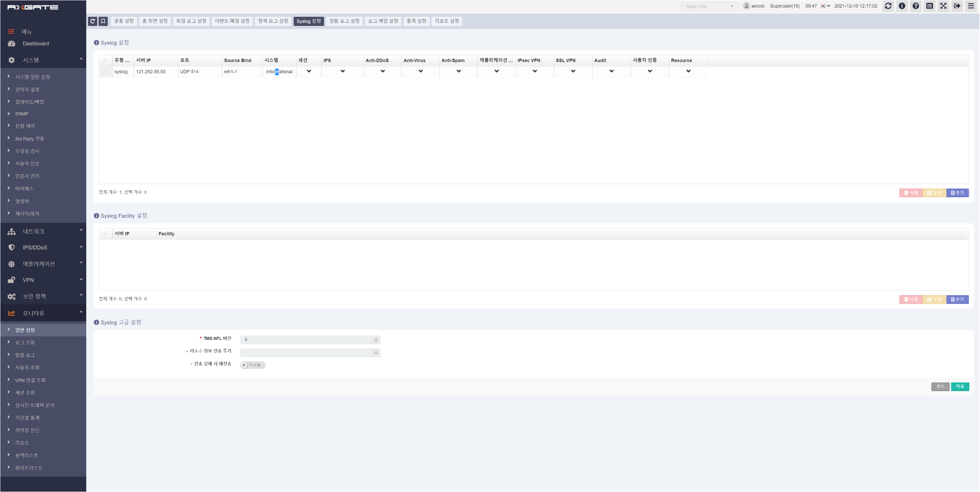Click the security policy gears icon
This screenshot has height=492, width=980.
(x=11, y=297)
